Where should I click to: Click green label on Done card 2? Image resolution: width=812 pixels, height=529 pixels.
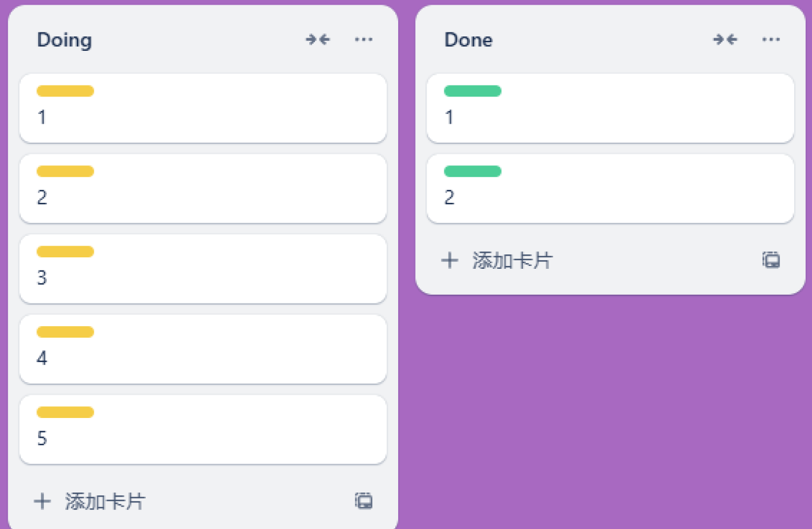(473, 171)
